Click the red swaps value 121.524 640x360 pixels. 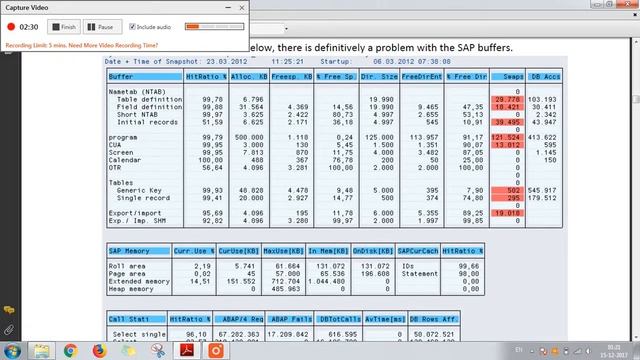(x=507, y=137)
